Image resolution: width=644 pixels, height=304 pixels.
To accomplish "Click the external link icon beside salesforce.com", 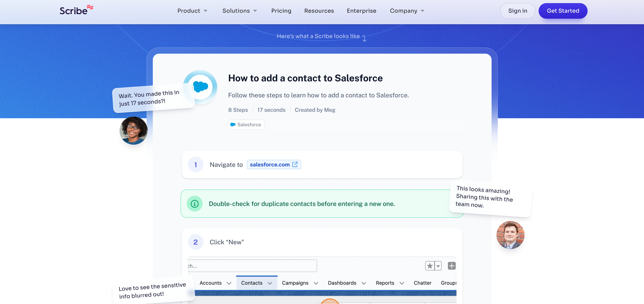I will point(295,164).
